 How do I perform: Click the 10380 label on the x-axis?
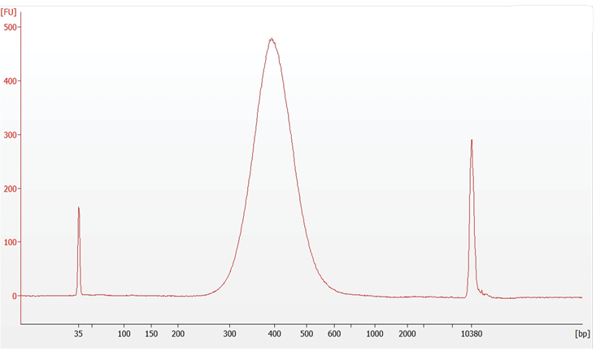[x=472, y=333]
